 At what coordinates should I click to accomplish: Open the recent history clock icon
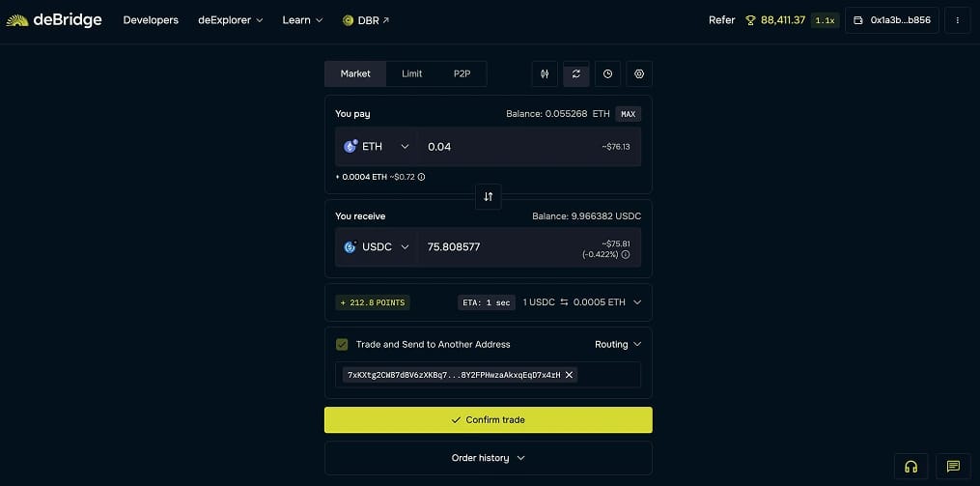[607, 73]
